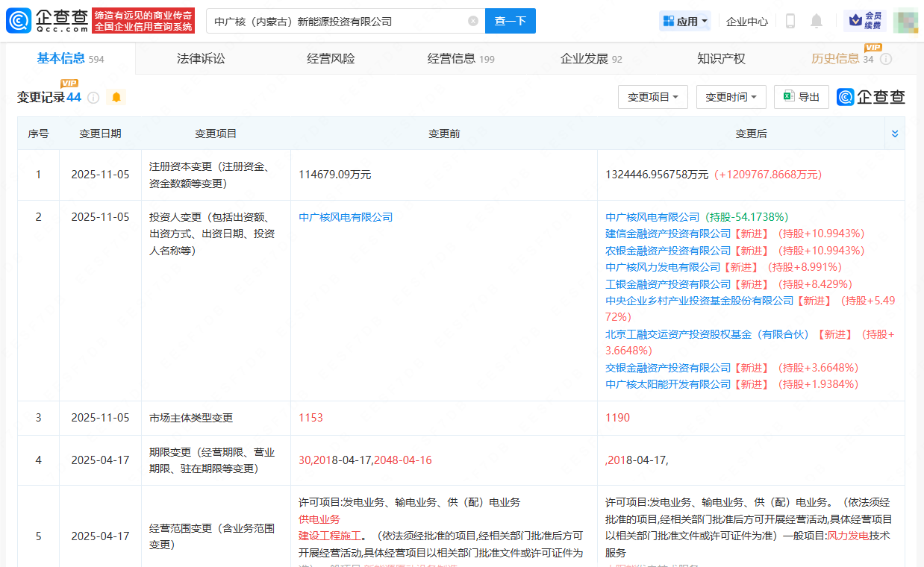Image resolution: width=924 pixels, height=567 pixels.
Task: Click info icon beside change records count
Action: coord(93,98)
